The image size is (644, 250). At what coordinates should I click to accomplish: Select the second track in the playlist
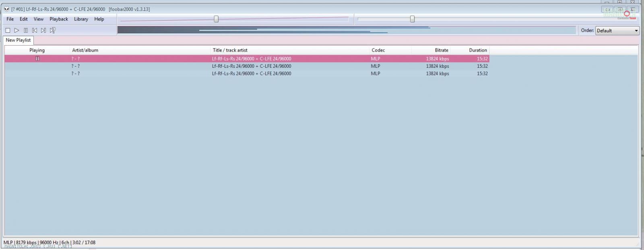251,66
